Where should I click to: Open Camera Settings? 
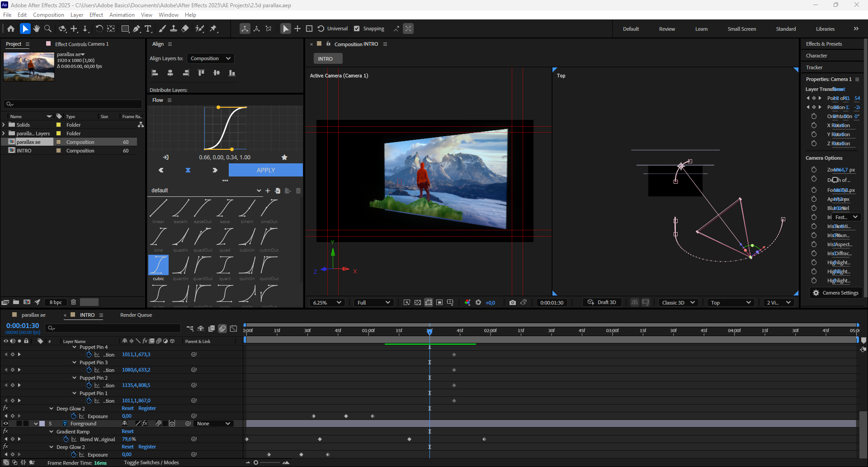pyautogui.click(x=835, y=293)
